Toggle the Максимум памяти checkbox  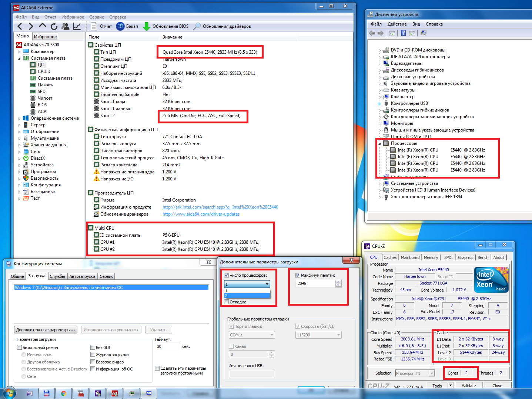click(298, 275)
